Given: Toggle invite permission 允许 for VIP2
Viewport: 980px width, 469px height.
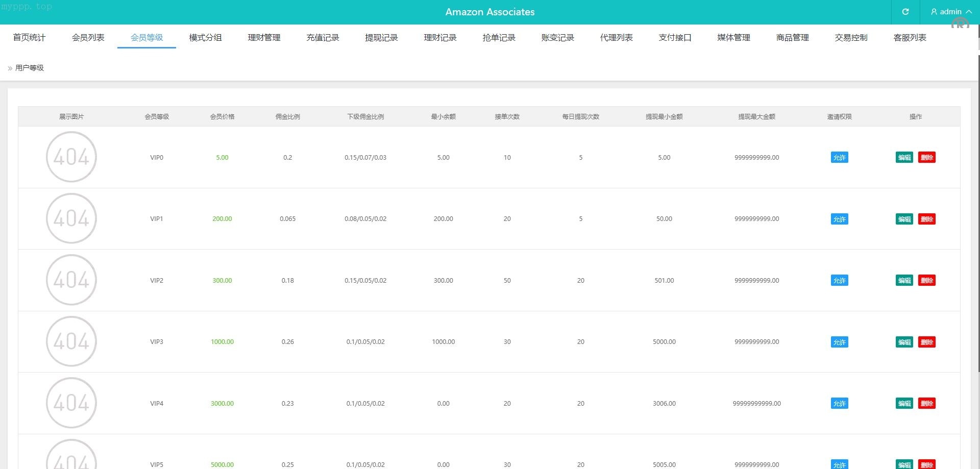Looking at the screenshot, I should pyautogui.click(x=839, y=281).
